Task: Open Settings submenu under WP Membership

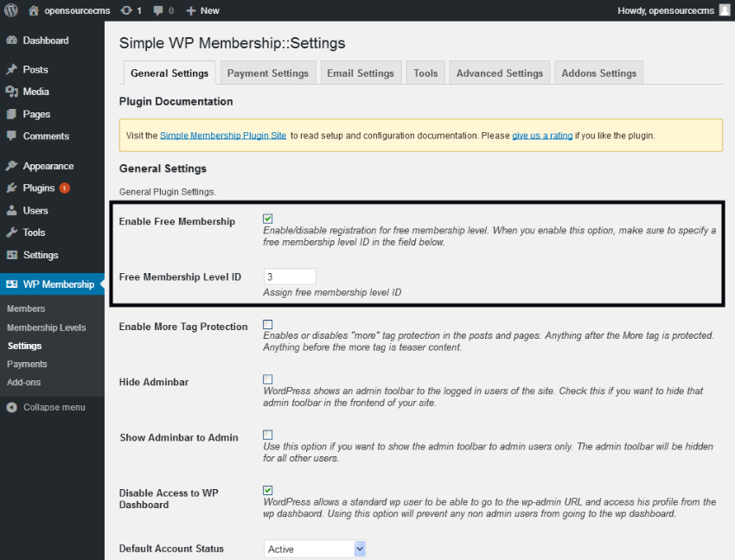Action: point(24,346)
